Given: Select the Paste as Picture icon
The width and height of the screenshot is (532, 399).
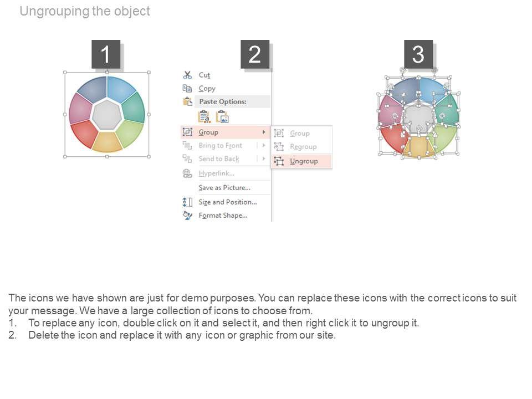Looking at the screenshot, I should click(x=222, y=116).
